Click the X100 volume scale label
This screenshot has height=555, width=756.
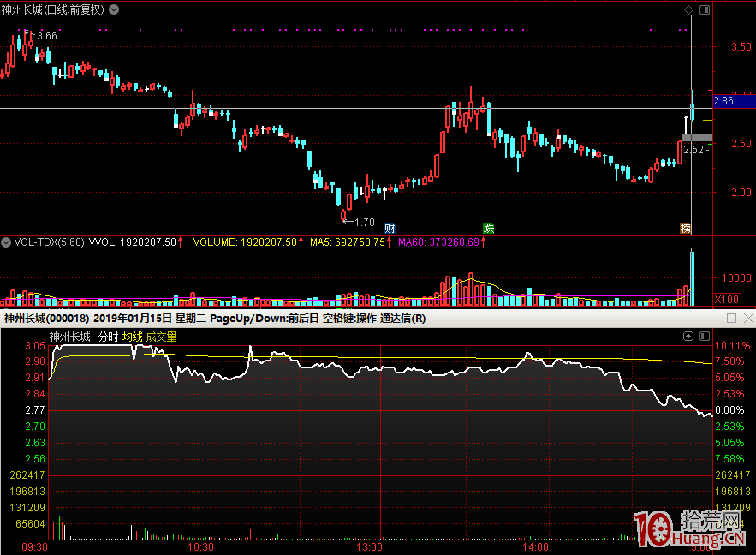(727, 300)
